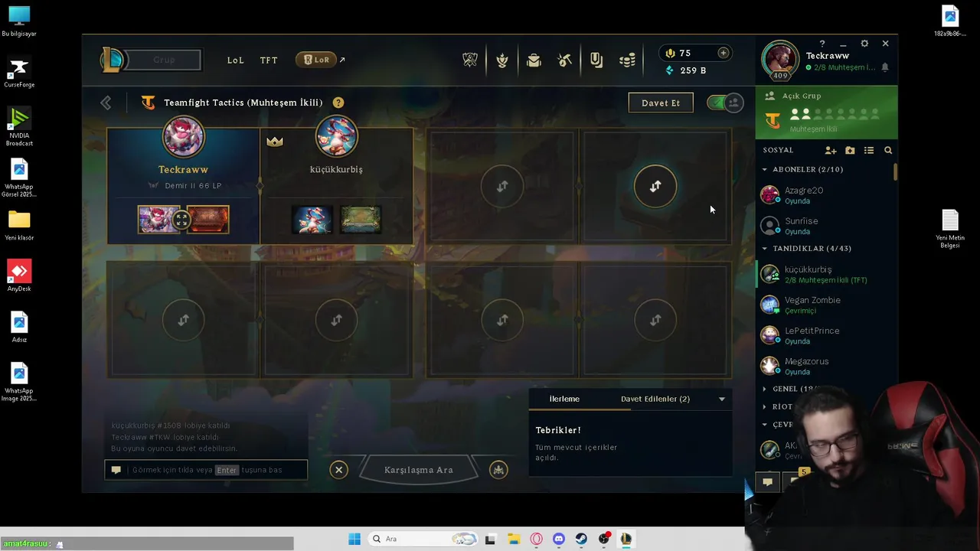Click the new friends folder icon
Viewport: 980px width, 551px height.
(850, 150)
